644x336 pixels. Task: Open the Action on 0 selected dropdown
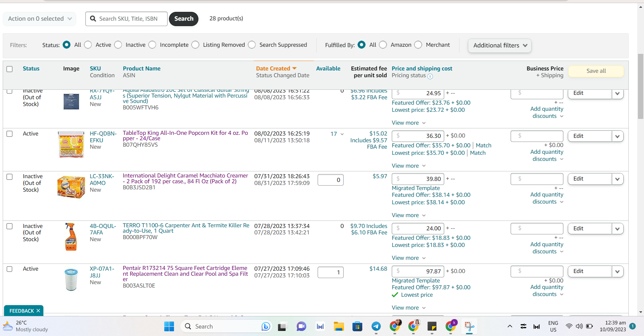click(40, 19)
